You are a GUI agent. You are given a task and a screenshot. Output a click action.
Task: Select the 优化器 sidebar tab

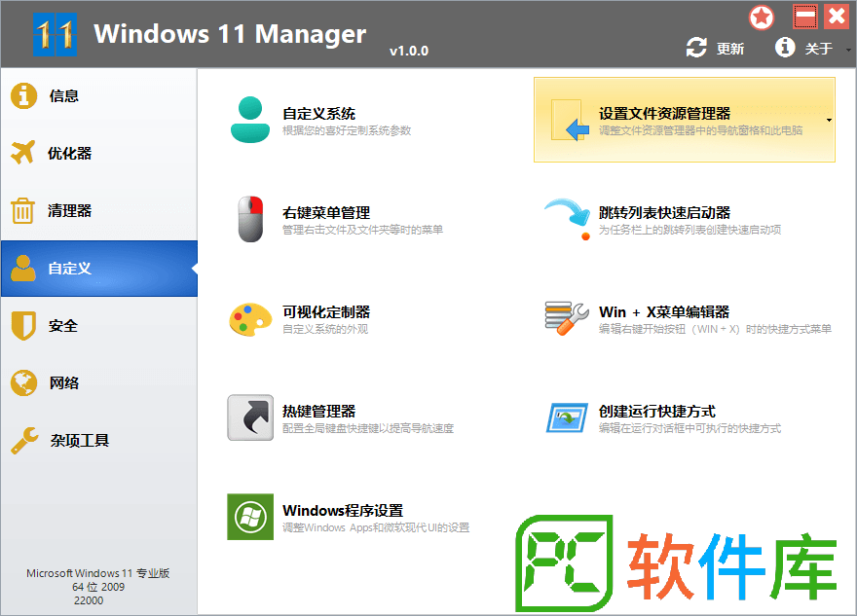click(99, 154)
